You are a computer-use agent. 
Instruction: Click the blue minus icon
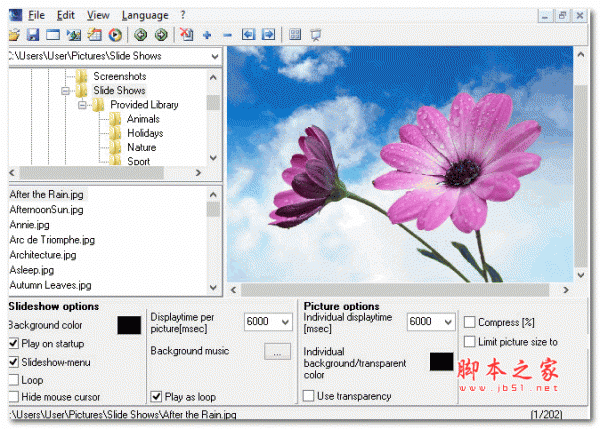point(228,36)
